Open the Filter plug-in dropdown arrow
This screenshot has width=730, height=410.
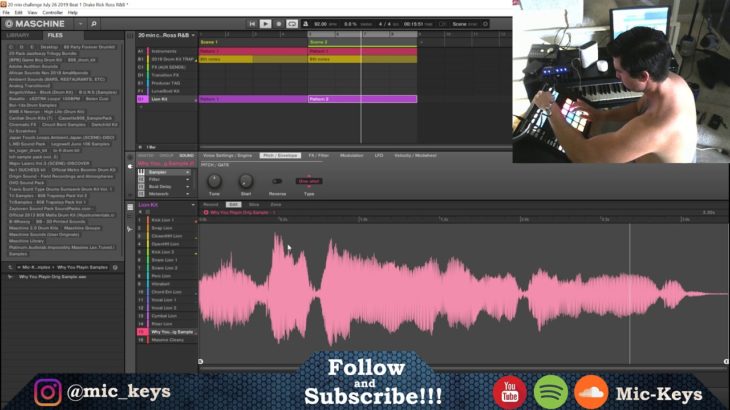click(x=188, y=179)
